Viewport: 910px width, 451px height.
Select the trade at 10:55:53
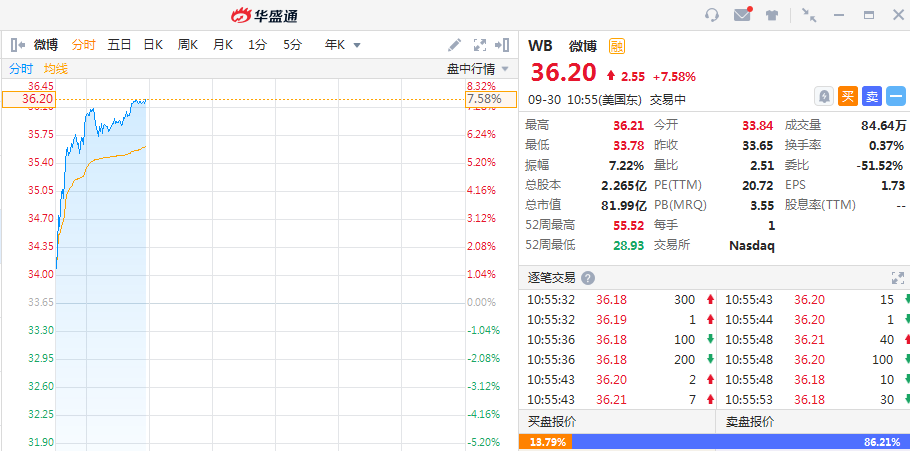coord(814,399)
